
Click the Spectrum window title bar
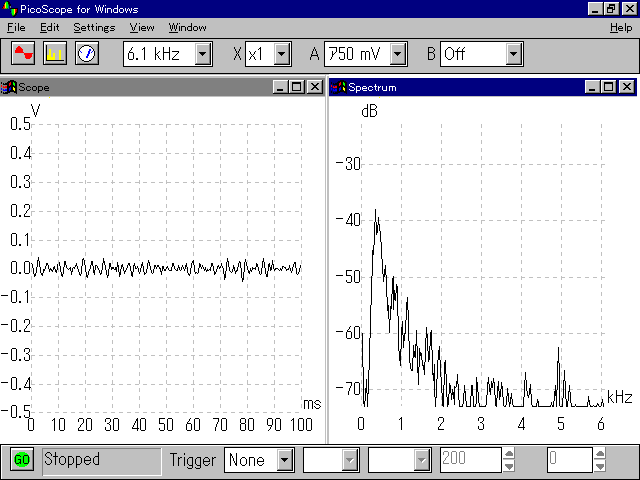pyautogui.click(x=483, y=87)
